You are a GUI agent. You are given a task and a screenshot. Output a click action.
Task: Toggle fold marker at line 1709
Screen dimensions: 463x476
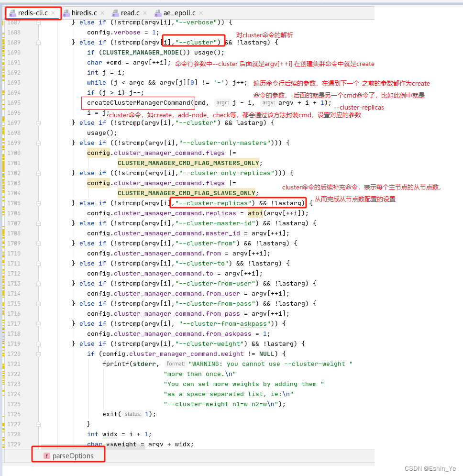39,244
